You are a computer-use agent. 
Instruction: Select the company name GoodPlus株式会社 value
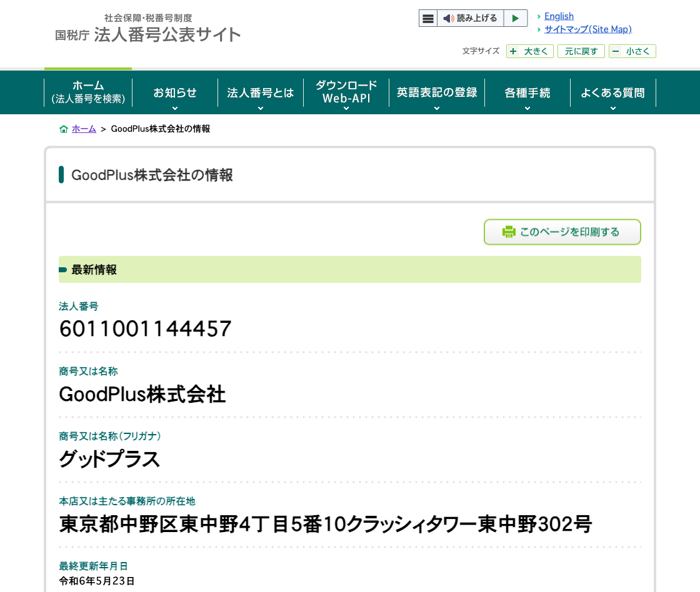pyautogui.click(x=142, y=395)
